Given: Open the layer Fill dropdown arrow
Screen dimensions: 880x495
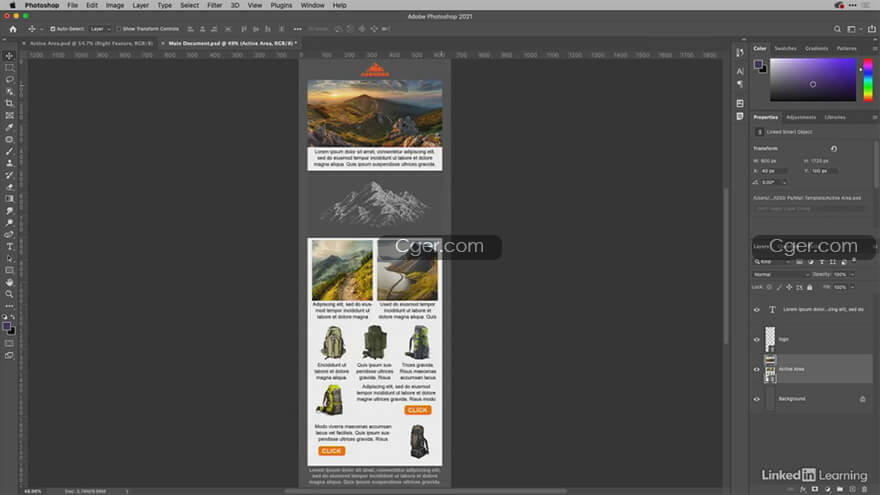Looking at the screenshot, I should [852, 287].
